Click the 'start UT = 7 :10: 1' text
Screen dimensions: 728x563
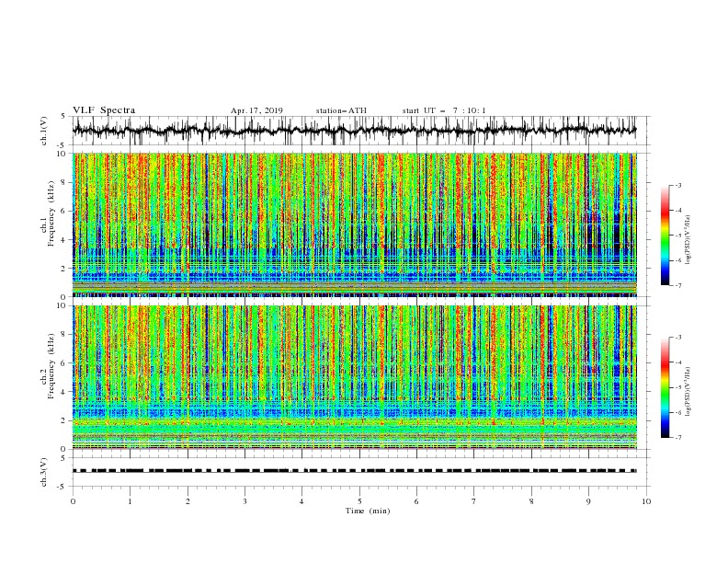pyautogui.click(x=443, y=110)
